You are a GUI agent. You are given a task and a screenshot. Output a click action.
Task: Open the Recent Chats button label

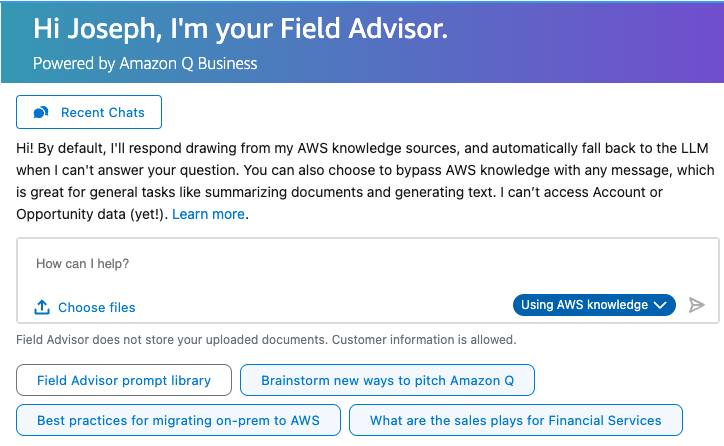[102, 113]
